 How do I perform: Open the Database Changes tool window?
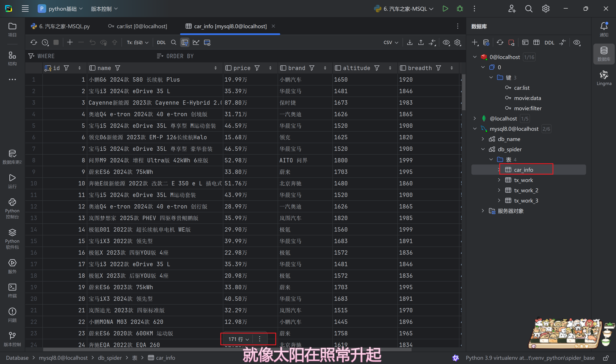[12, 157]
